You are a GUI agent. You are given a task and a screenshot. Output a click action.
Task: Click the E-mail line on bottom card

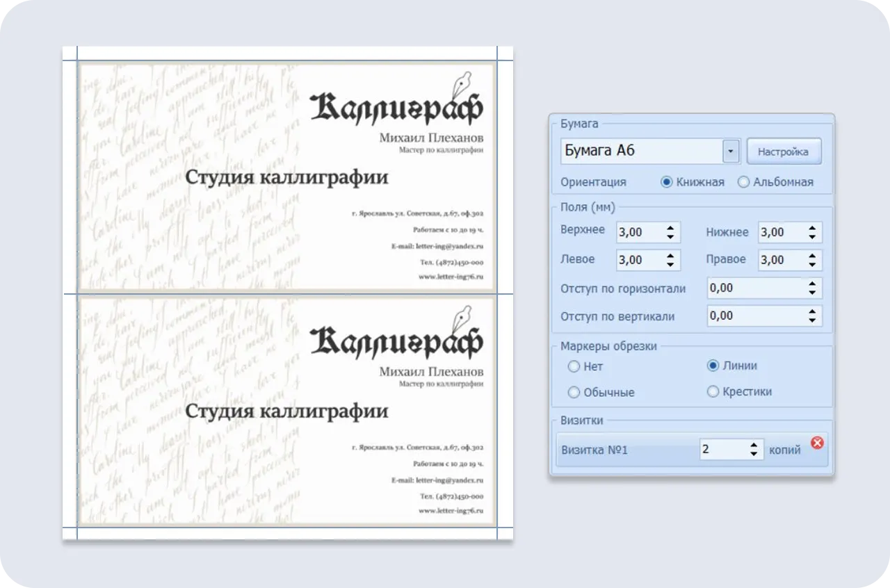437,480
